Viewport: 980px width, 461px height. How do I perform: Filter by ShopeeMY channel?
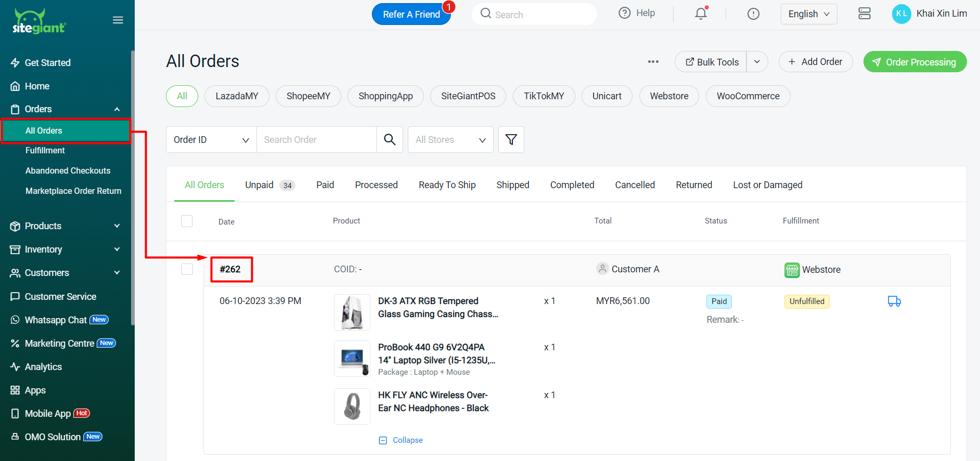click(x=308, y=96)
